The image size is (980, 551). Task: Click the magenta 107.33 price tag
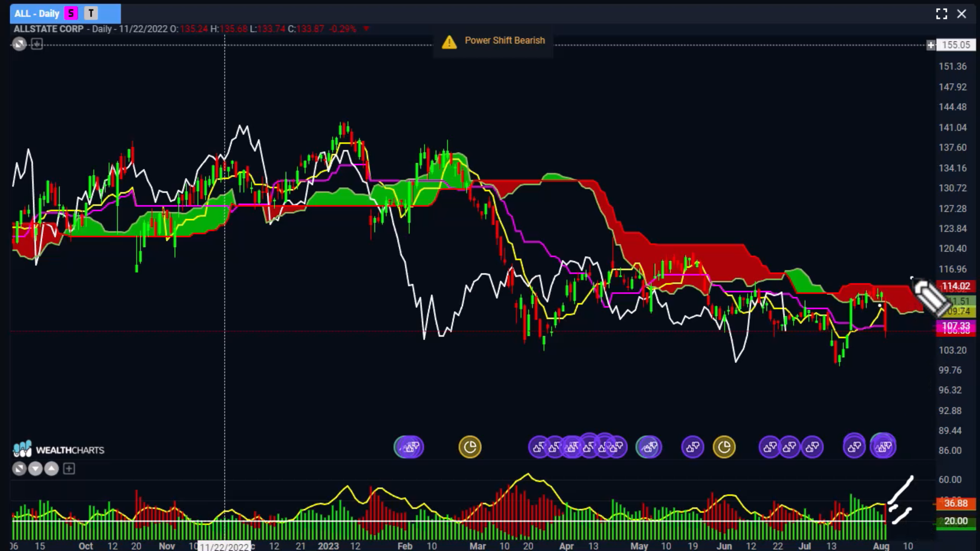955,325
